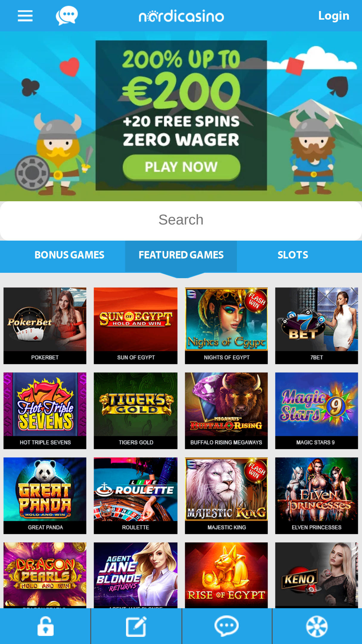Open the Sun of Egypt game
Image resolution: width=362 pixels, height=644 pixels.
click(x=136, y=326)
